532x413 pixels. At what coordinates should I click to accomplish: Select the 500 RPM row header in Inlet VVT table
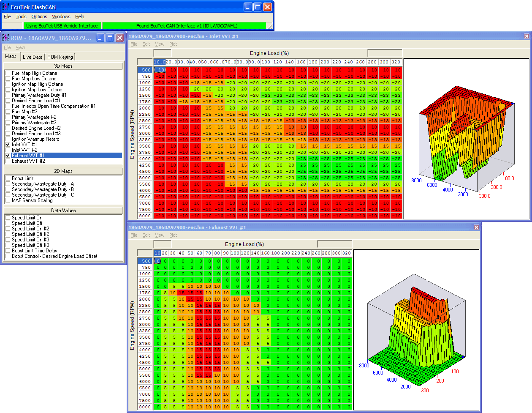click(145, 70)
